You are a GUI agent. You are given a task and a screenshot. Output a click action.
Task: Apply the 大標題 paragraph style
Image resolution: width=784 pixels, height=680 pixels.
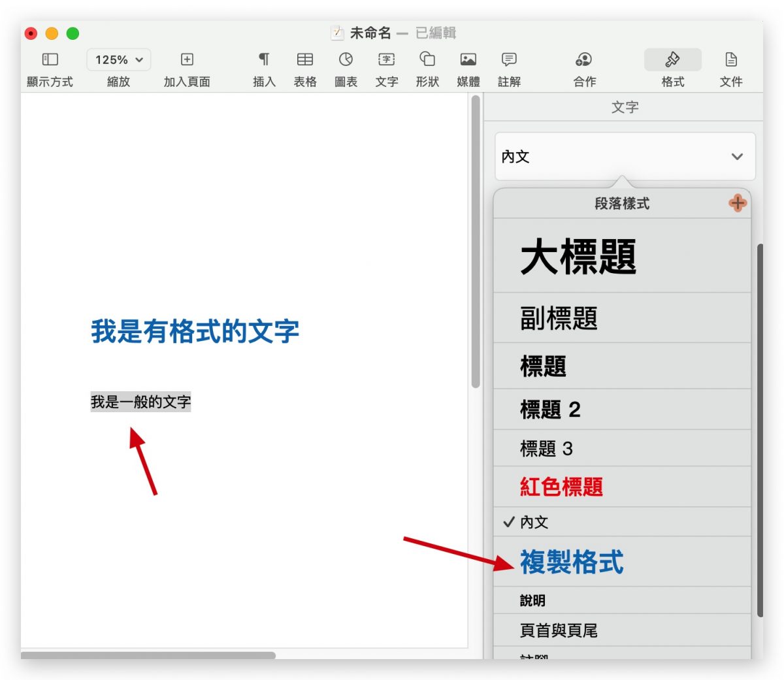click(x=622, y=255)
